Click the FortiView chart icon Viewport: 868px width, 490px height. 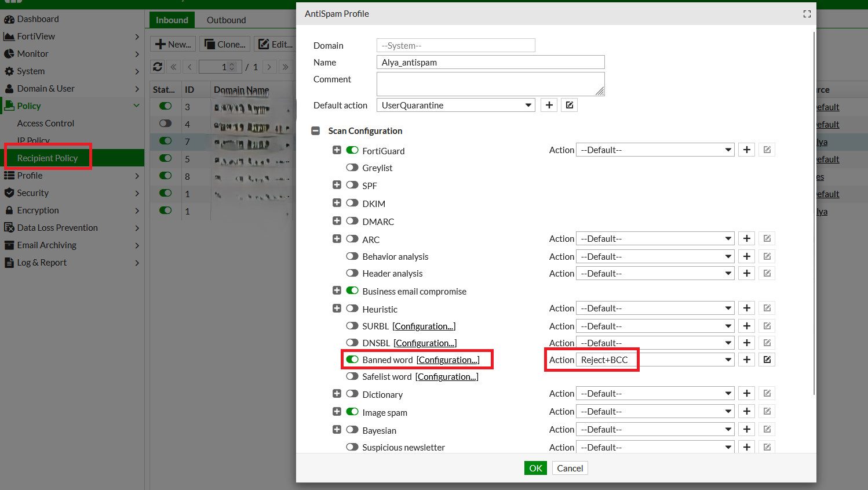pos(9,37)
